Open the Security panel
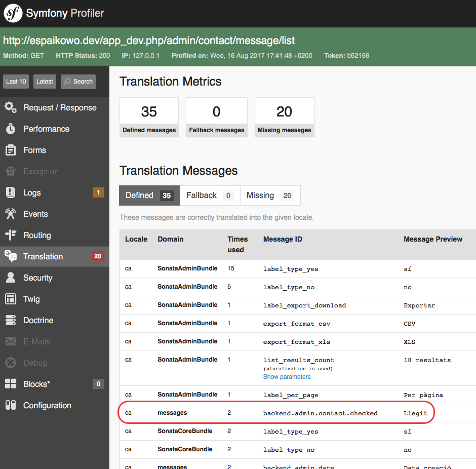This screenshot has width=476, height=469. (x=55, y=278)
